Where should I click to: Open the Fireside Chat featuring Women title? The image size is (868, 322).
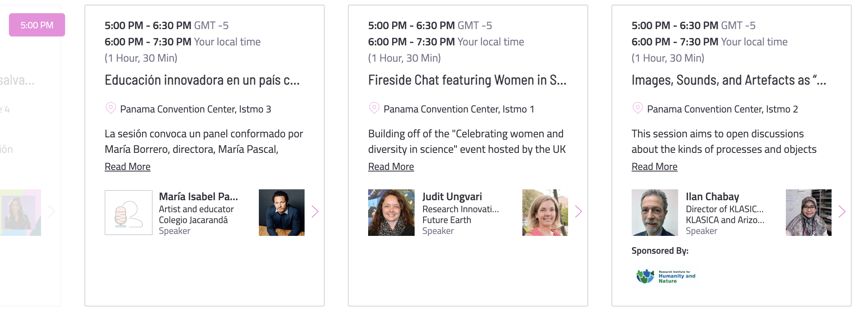(x=467, y=80)
